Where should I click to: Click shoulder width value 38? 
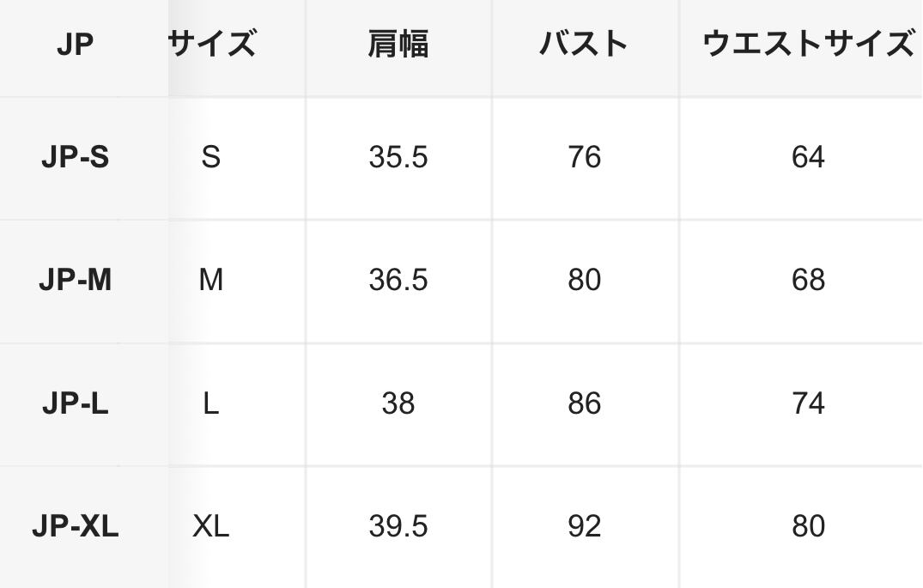coord(398,403)
